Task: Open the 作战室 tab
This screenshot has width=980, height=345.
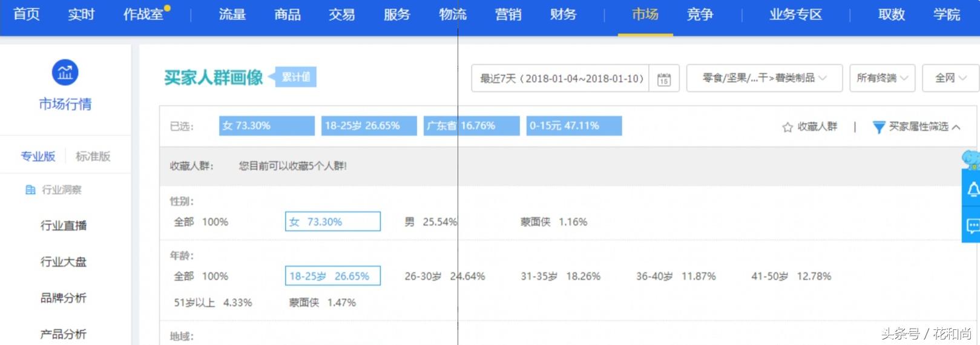Action: [x=143, y=15]
